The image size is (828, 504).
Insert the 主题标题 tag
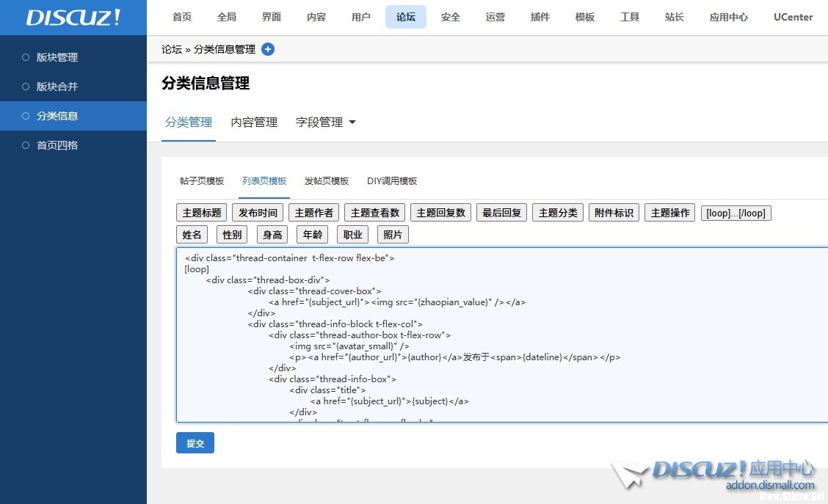(202, 213)
